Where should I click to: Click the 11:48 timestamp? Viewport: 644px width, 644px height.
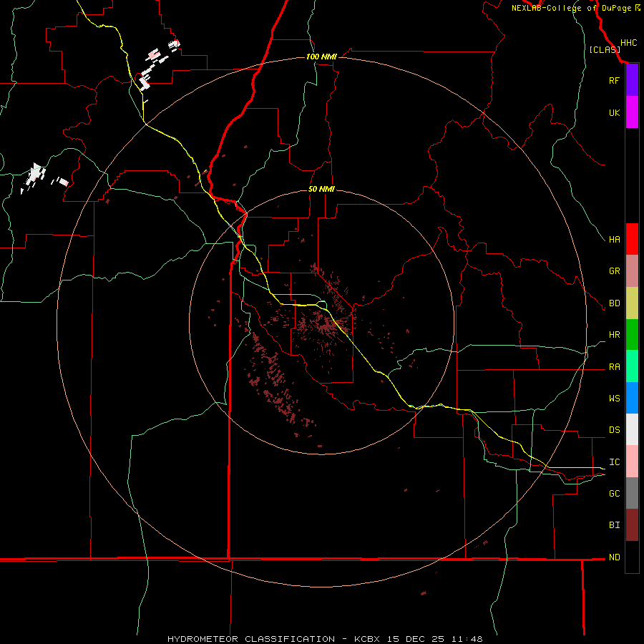pos(467,639)
